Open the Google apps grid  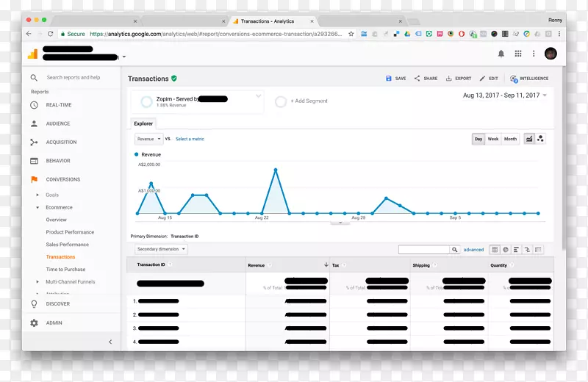[x=518, y=54]
